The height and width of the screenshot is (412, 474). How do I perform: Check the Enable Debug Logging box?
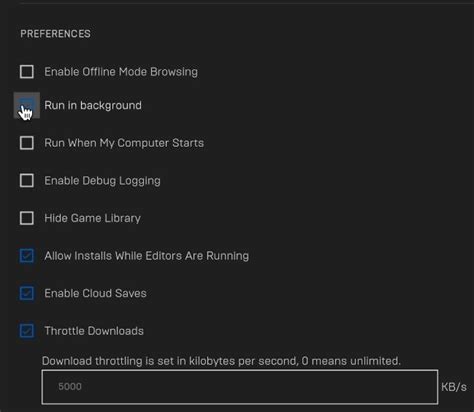[x=27, y=181]
